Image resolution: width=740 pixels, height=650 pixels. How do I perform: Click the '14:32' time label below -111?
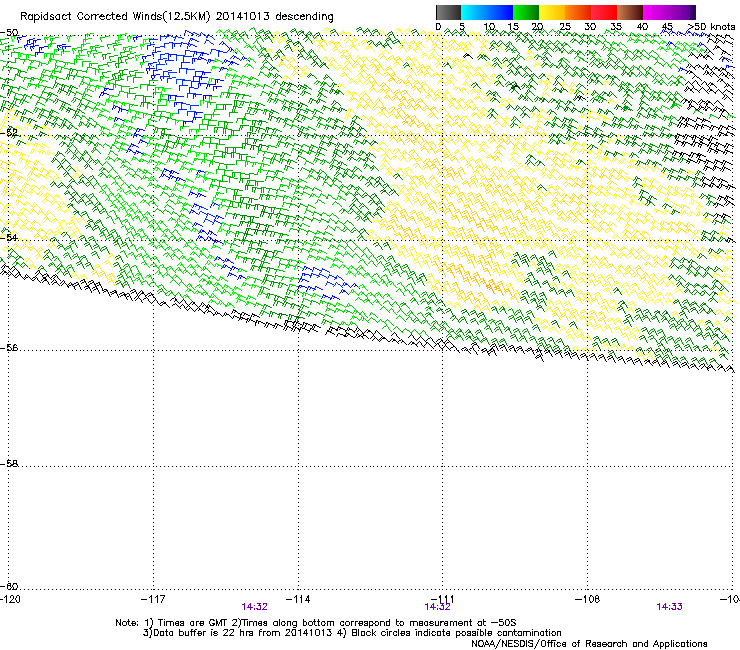[x=437, y=607]
